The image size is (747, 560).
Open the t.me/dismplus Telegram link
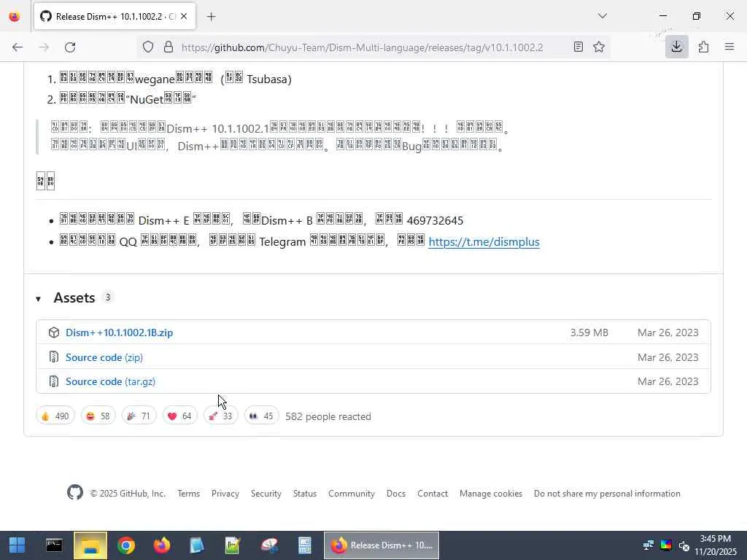pyautogui.click(x=484, y=242)
